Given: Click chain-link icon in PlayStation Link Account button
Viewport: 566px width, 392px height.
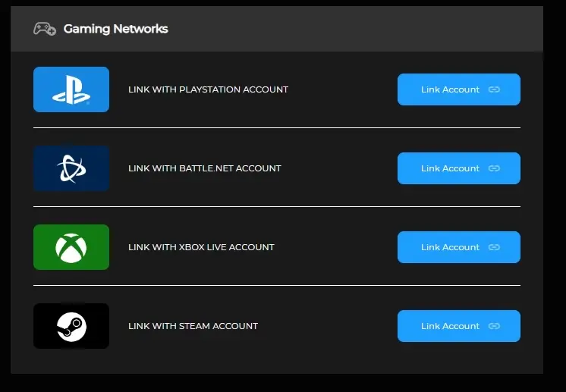Looking at the screenshot, I should click(494, 89).
